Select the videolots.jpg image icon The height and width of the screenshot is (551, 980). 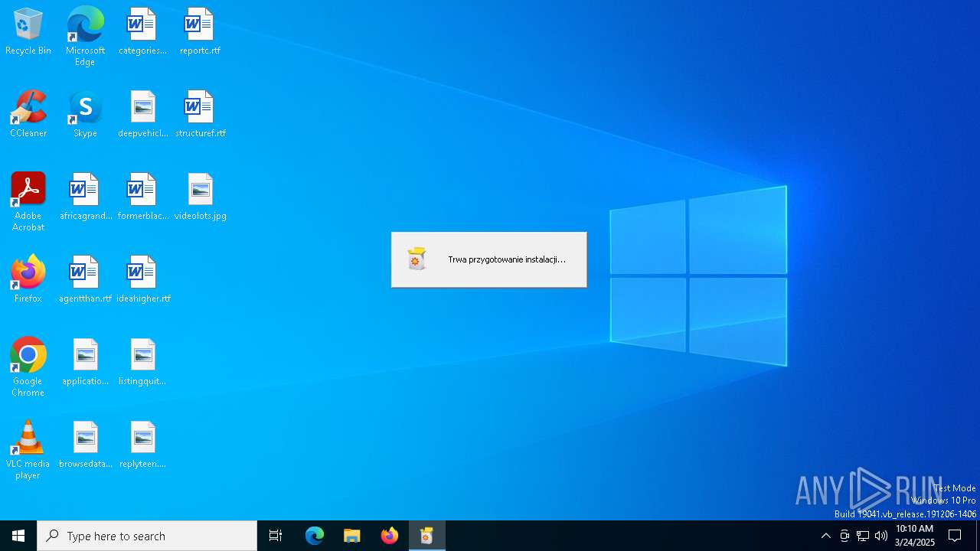pos(200,197)
